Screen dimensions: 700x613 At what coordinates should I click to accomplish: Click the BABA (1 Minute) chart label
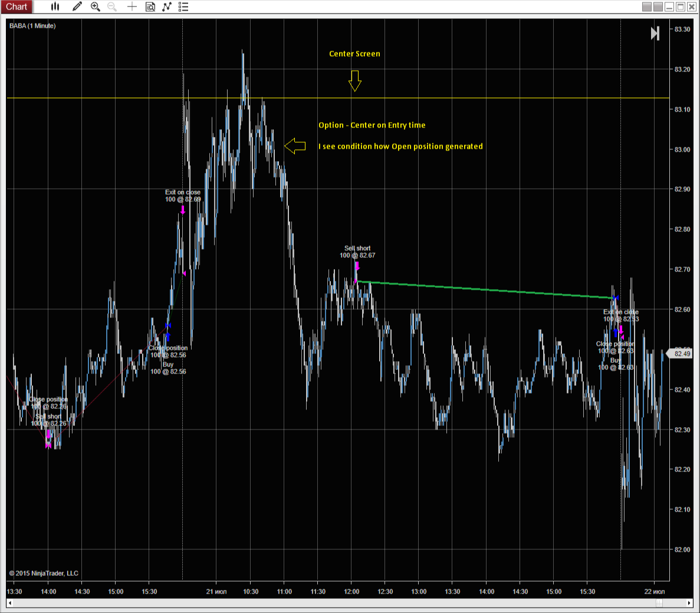pos(32,26)
